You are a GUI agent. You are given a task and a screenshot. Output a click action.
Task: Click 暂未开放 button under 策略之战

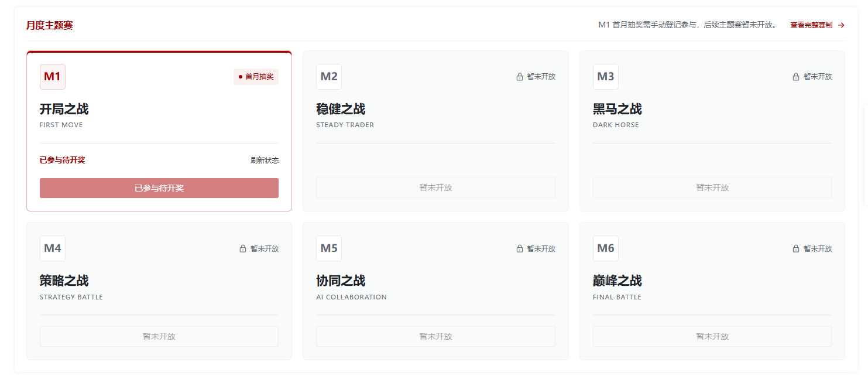(159, 336)
